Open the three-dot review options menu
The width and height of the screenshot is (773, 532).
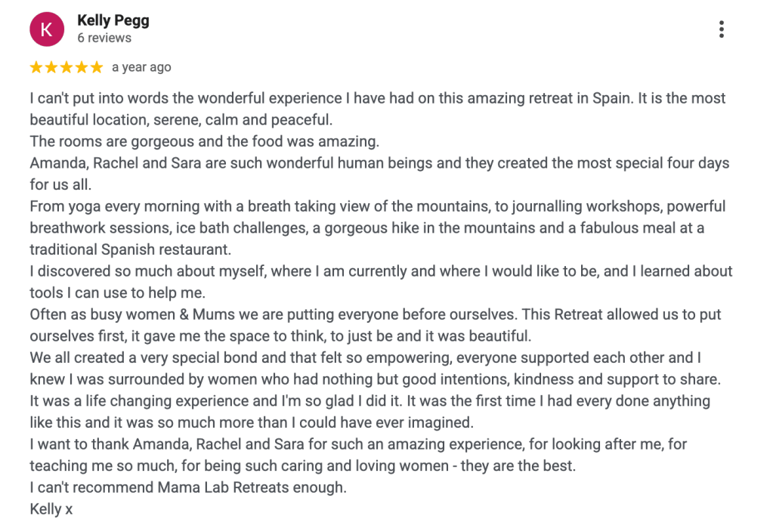(722, 29)
